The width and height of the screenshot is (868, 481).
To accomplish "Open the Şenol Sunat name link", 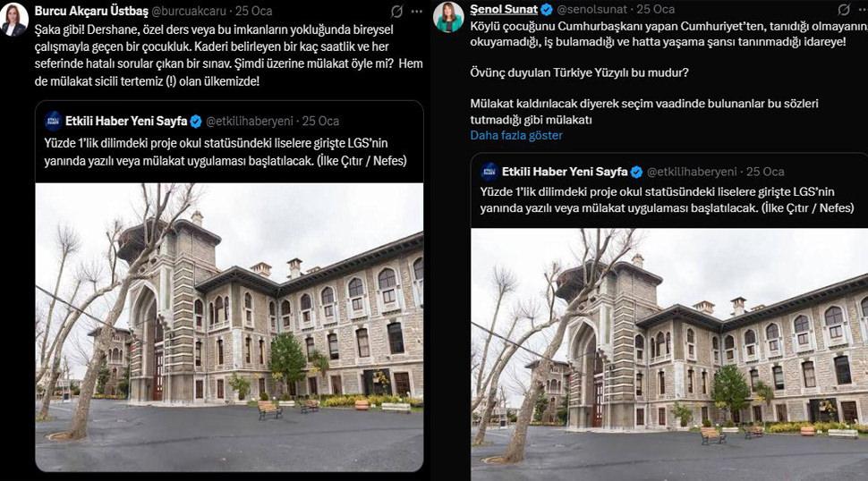I will (504, 10).
